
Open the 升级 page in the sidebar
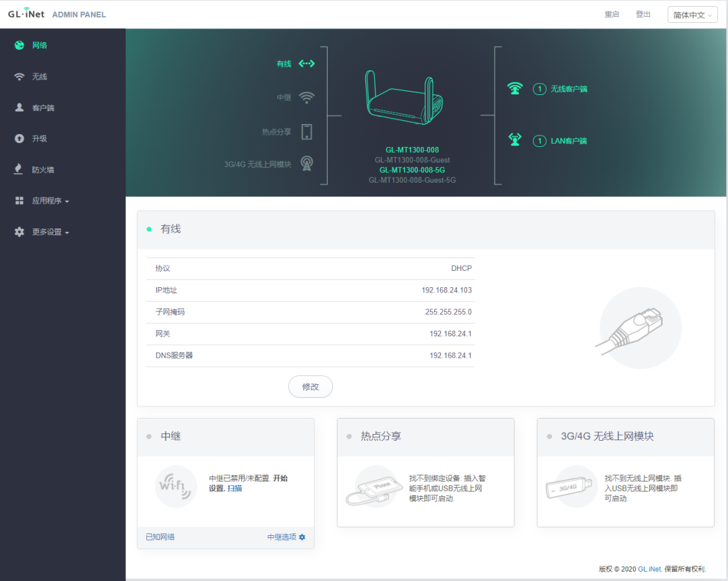click(x=40, y=138)
